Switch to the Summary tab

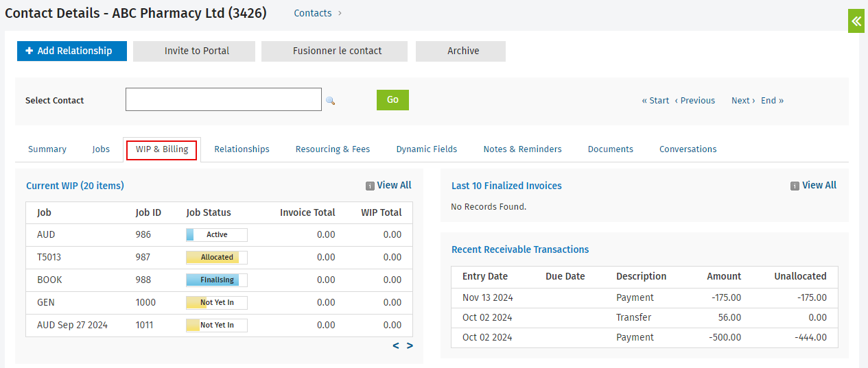[x=47, y=149]
